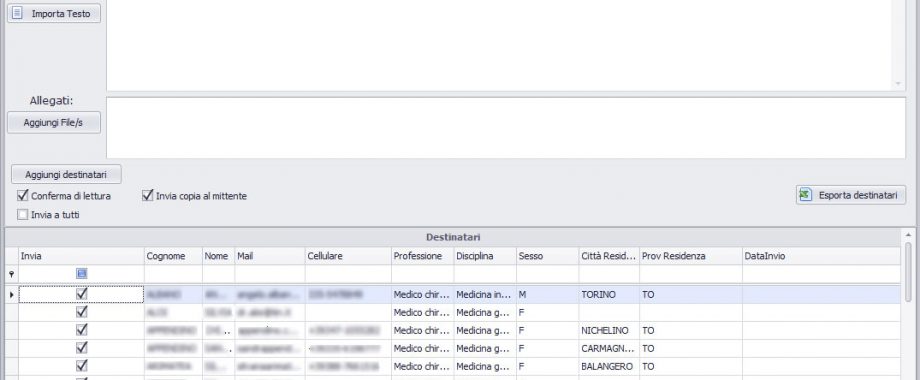Select the CARMAGN... city cell

pyautogui.click(x=609, y=348)
